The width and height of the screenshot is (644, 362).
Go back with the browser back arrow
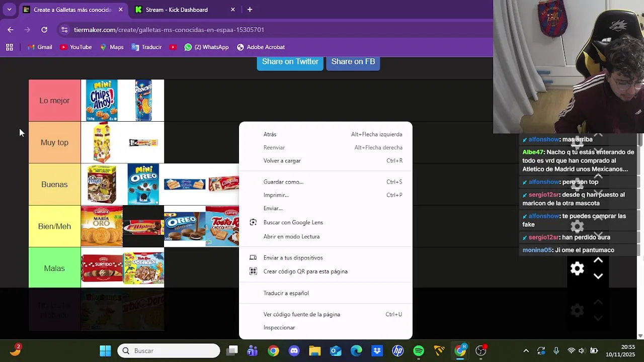(11, 30)
